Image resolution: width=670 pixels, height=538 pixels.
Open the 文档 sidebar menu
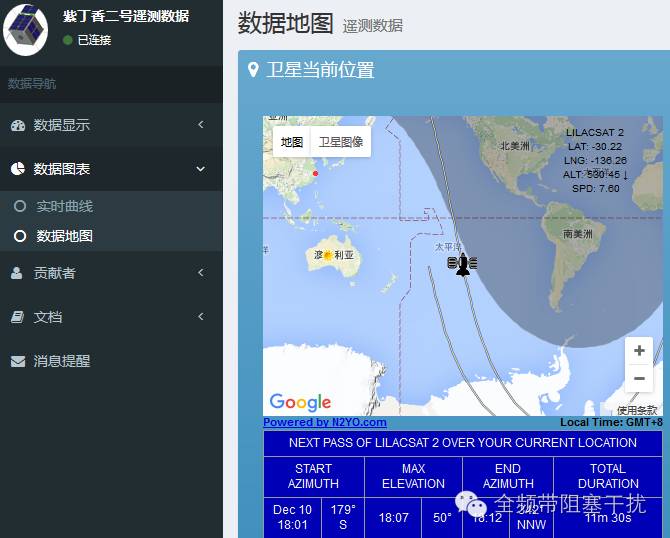pyautogui.click(x=111, y=317)
